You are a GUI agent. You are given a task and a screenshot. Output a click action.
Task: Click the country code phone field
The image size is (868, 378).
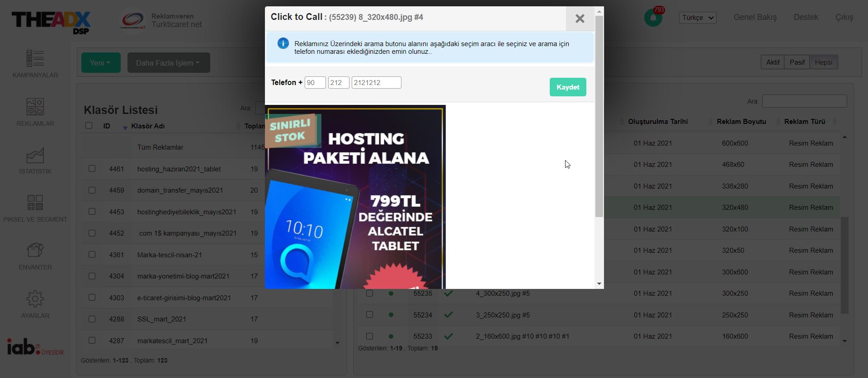click(315, 83)
